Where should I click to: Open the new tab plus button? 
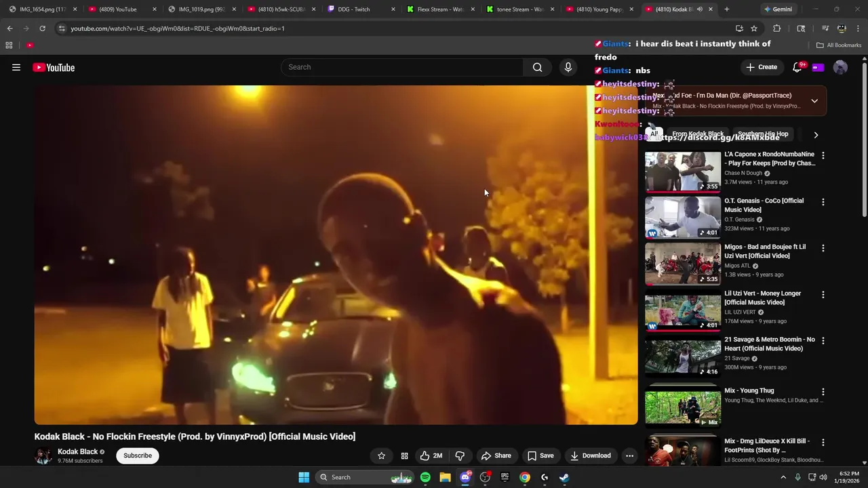click(x=727, y=9)
